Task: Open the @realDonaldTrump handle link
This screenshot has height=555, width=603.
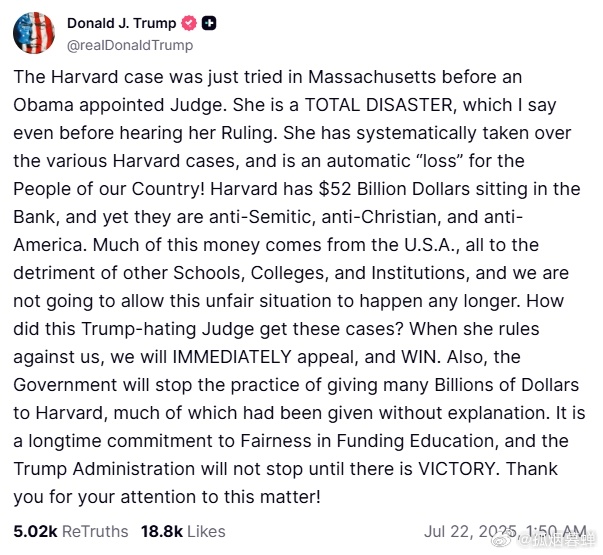Action: [130, 45]
